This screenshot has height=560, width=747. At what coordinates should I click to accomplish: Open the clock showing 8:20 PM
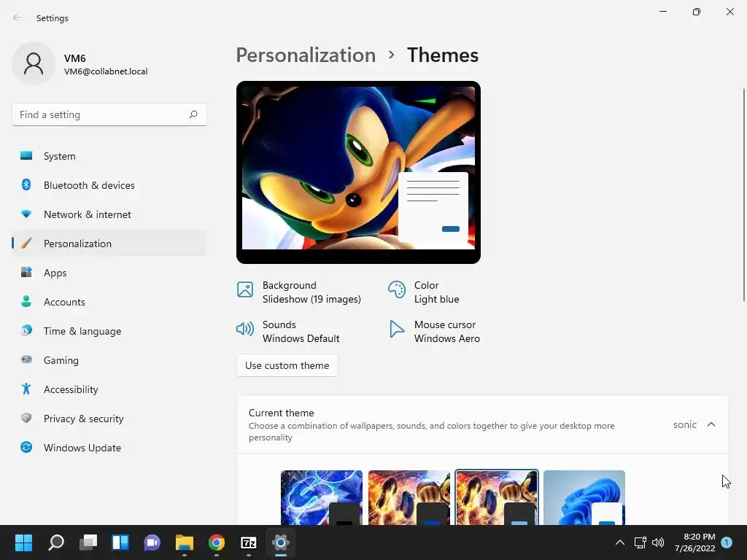point(694,542)
